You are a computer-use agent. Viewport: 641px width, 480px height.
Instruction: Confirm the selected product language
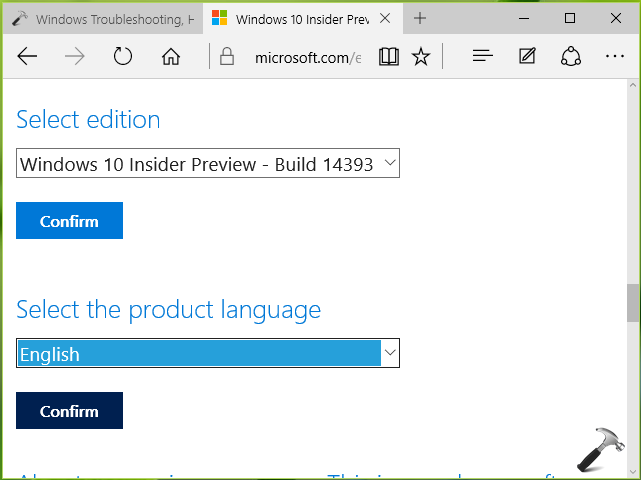coord(69,410)
